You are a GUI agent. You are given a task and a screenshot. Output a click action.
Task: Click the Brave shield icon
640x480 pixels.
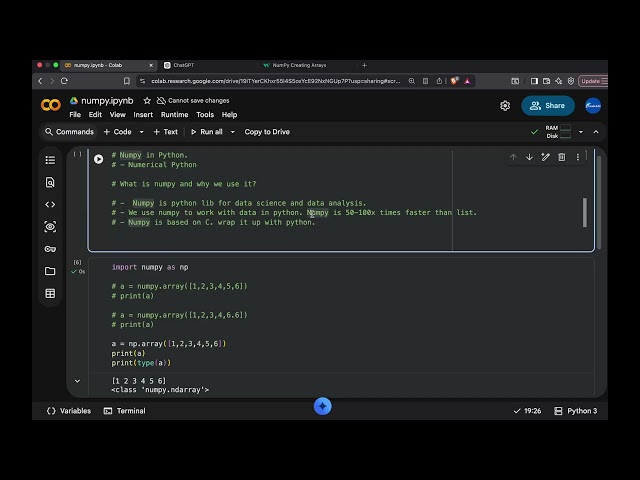454,81
